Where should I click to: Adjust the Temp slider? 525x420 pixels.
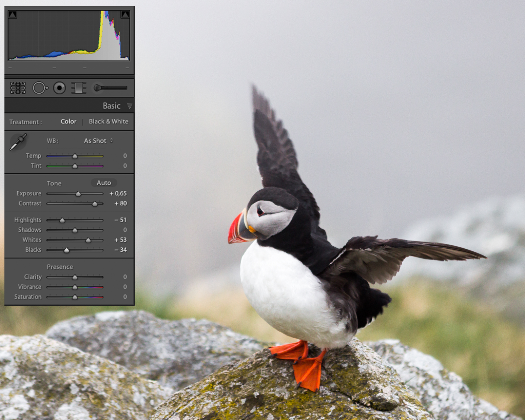click(x=75, y=156)
